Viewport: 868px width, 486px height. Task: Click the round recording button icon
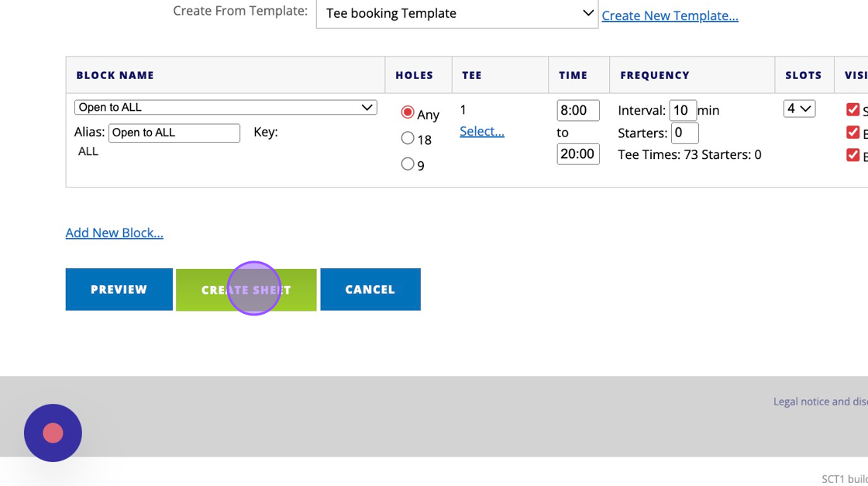click(53, 433)
